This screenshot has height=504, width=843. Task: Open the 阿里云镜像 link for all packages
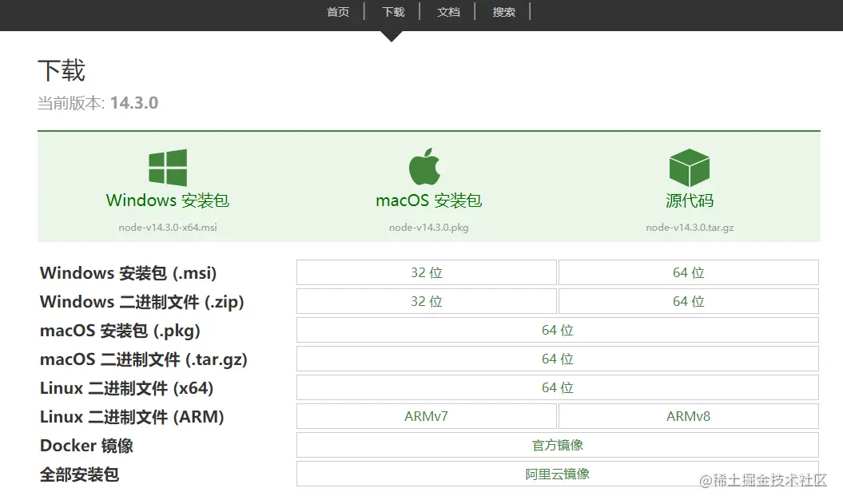(x=558, y=474)
